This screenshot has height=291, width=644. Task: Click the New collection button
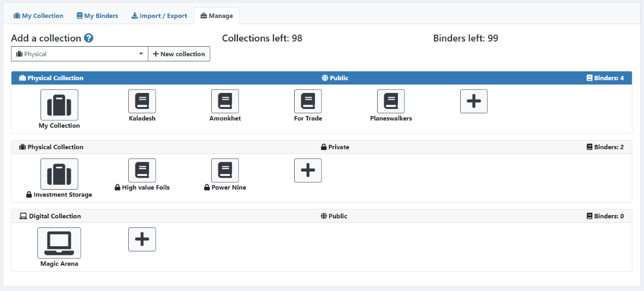pos(179,54)
